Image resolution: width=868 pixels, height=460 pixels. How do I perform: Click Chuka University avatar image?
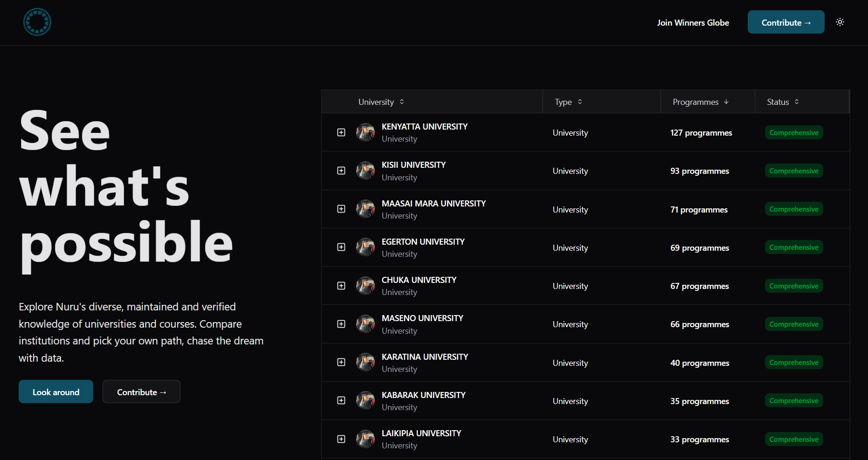pyautogui.click(x=365, y=285)
